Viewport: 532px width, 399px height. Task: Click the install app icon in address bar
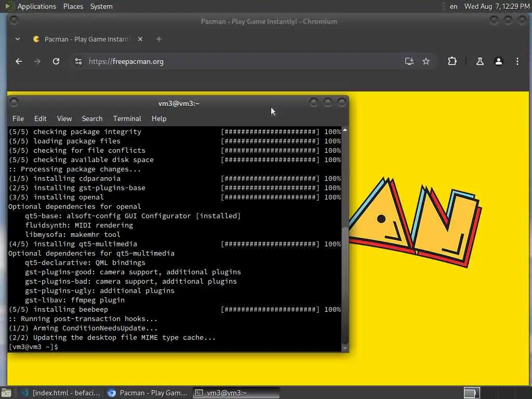click(x=409, y=61)
